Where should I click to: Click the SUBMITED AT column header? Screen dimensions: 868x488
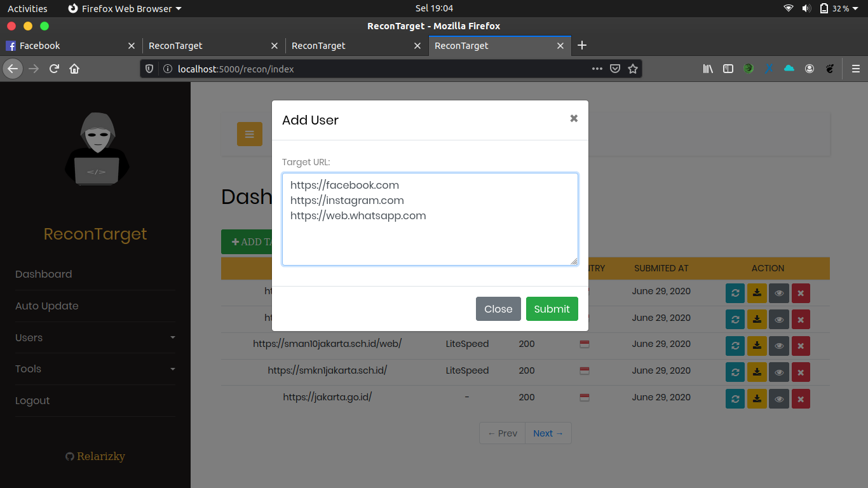661,268
